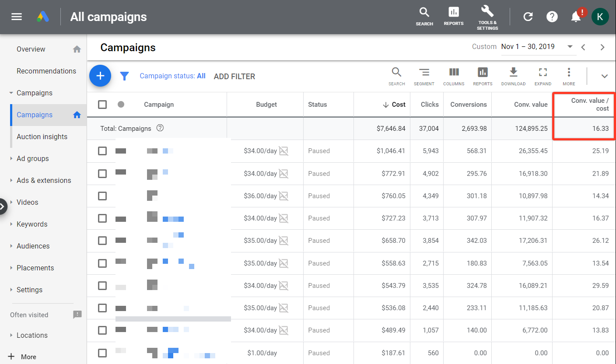Viewport: 616px width, 364px height.
Task: Open the notifications bell
Action: pos(576,17)
